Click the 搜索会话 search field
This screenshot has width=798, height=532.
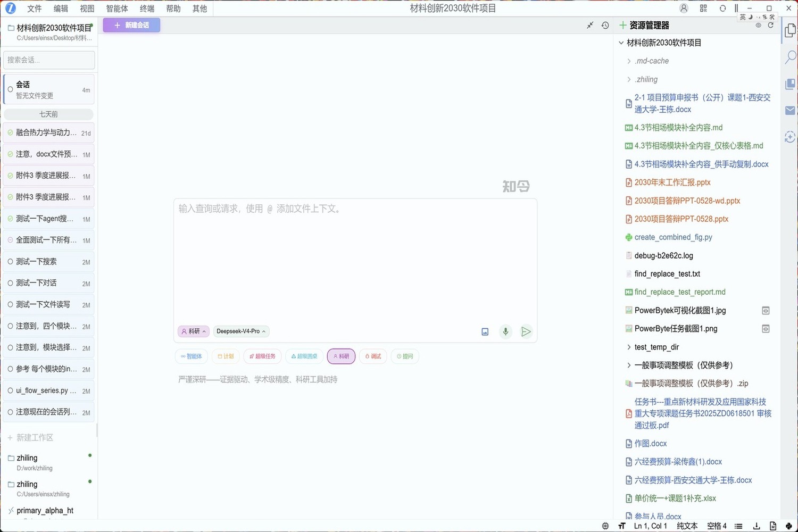pos(49,60)
